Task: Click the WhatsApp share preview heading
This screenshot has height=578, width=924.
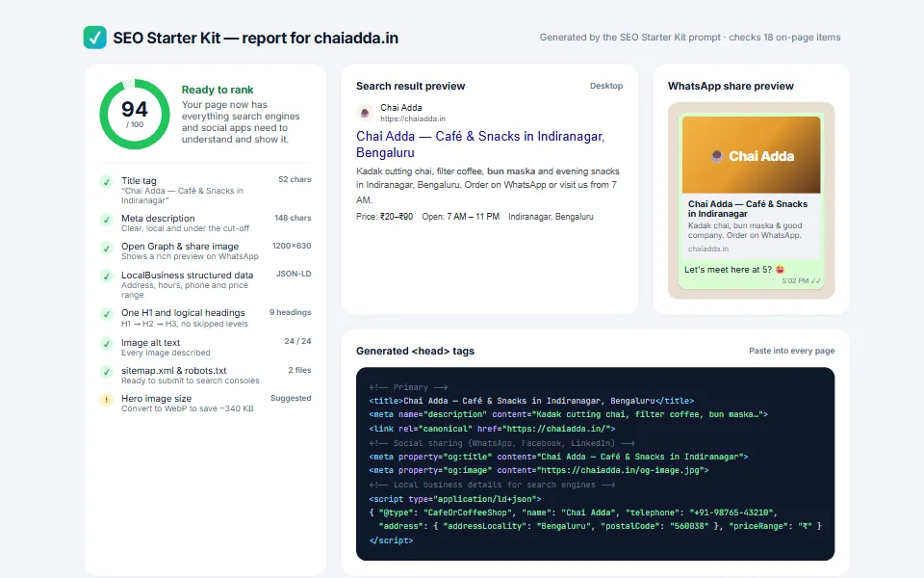Action: click(731, 86)
